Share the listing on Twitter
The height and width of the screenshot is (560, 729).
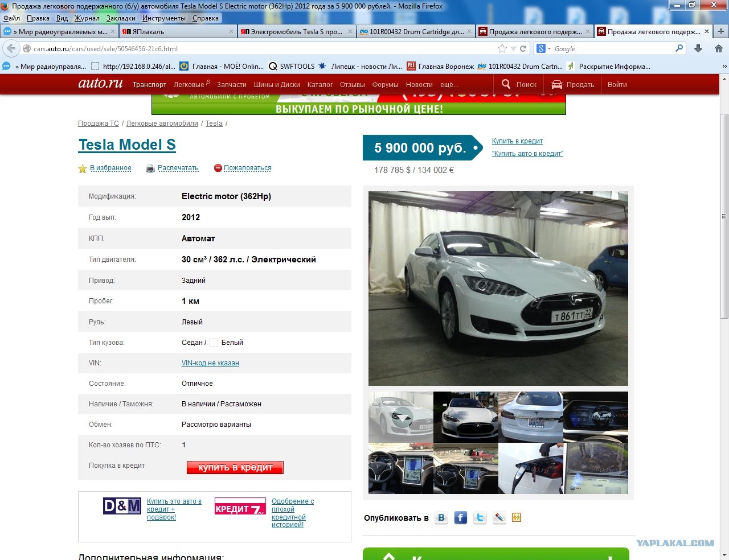(480, 517)
